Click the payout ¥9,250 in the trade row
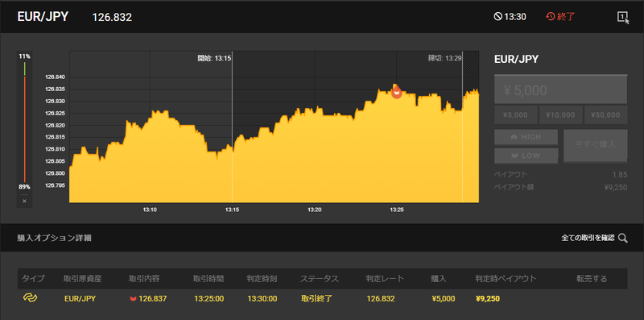644x320 pixels. (488, 298)
